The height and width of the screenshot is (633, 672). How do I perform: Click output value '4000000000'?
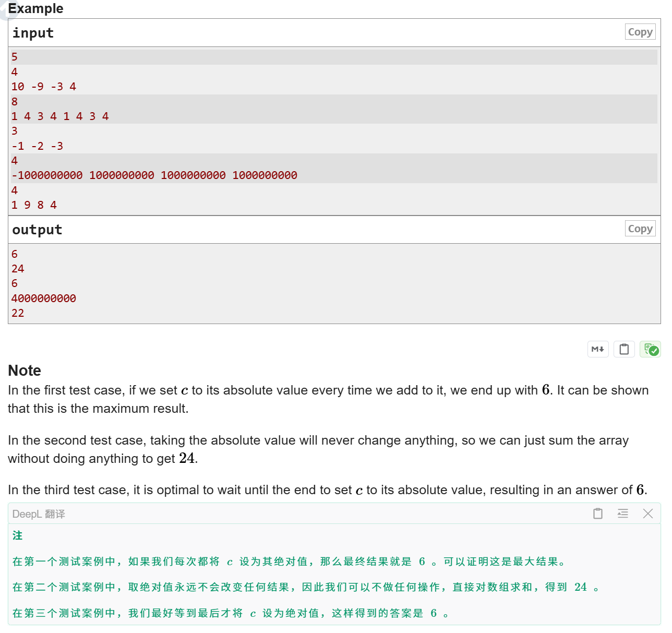[44, 298]
